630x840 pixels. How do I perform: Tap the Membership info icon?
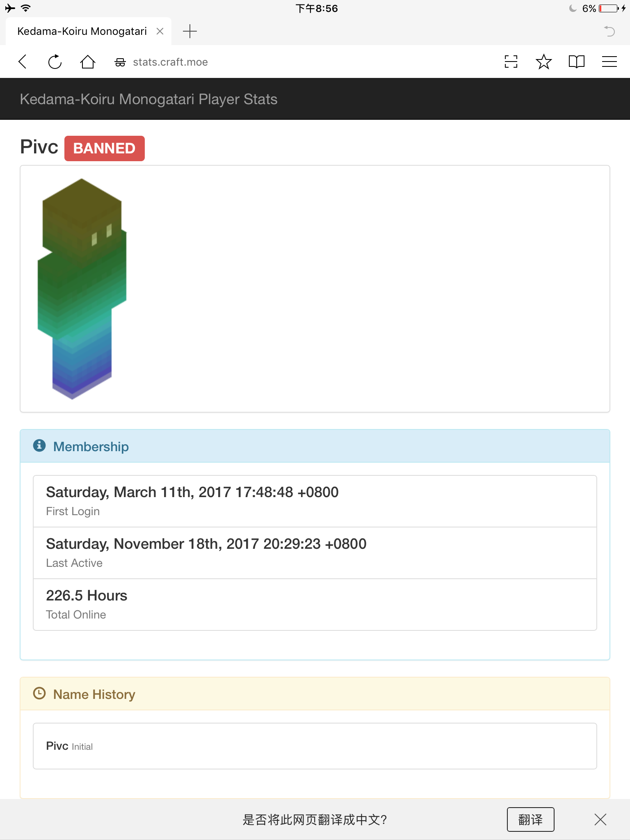coord(39,445)
